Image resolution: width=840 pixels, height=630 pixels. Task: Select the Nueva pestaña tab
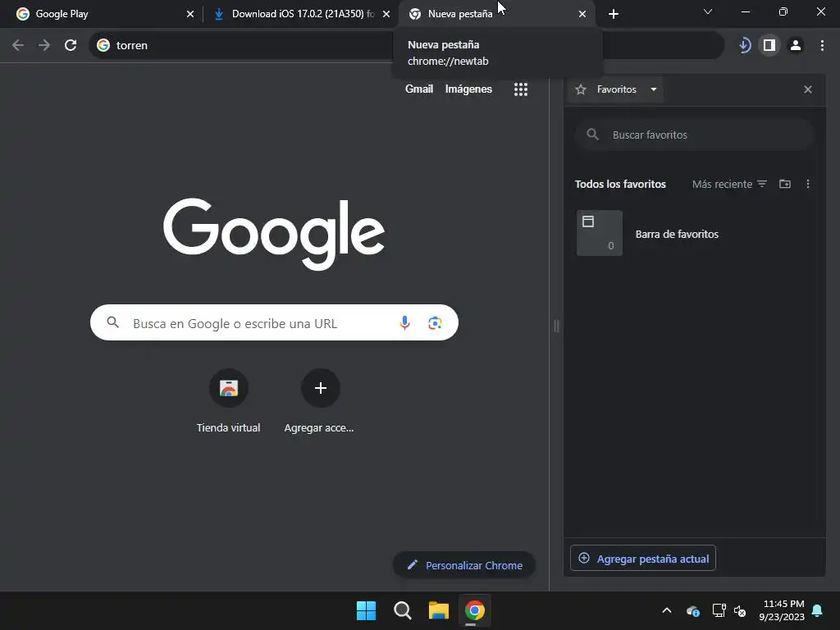tap(496, 14)
